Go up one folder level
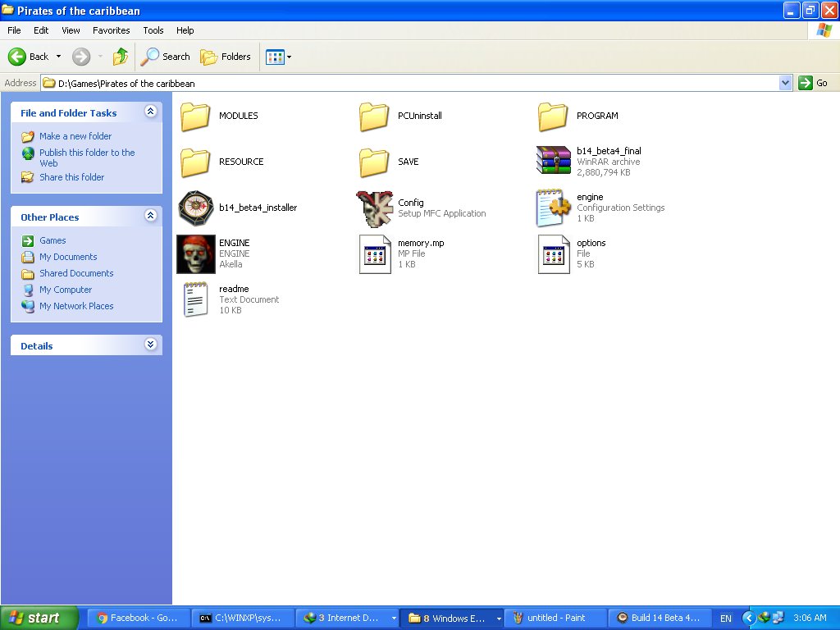 (120, 57)
